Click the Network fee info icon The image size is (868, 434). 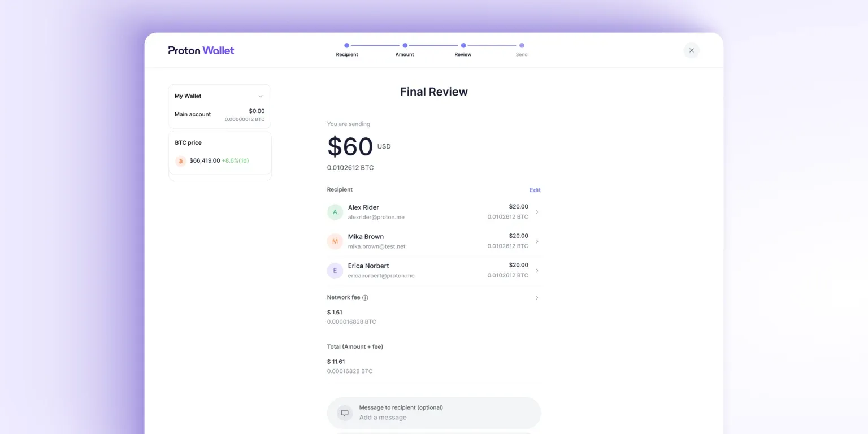[365, 298]
